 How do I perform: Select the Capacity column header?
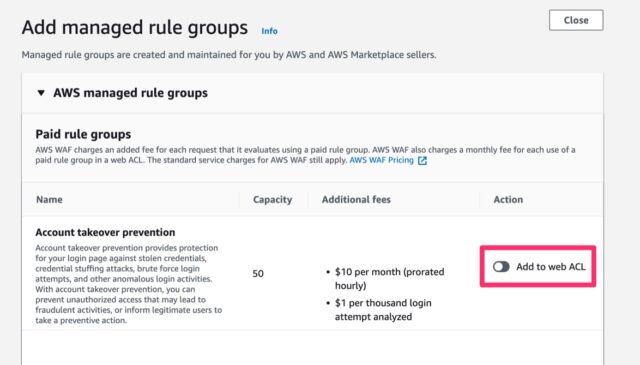point(273,199)
